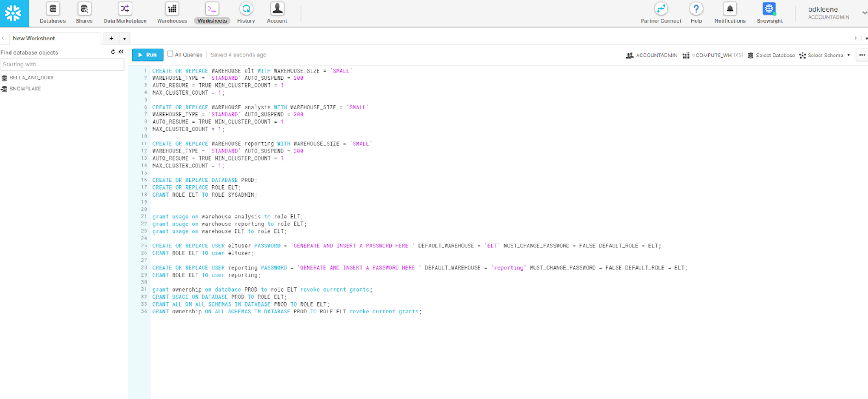Open the Help menu
Screen dimensions: 868x399
pos(696,13)
